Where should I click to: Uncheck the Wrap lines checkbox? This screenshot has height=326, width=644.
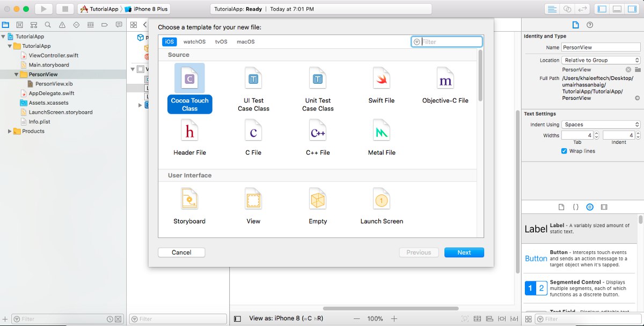tap(564, 151)
